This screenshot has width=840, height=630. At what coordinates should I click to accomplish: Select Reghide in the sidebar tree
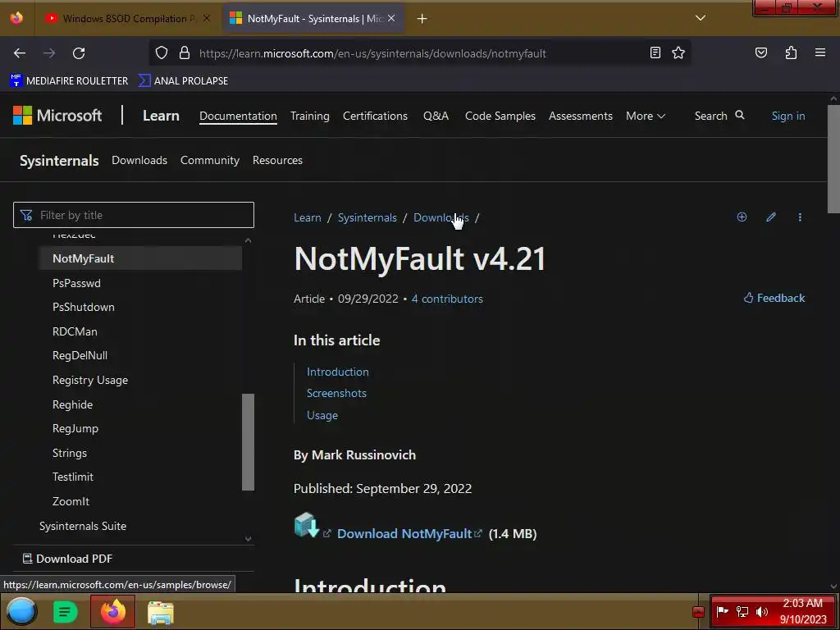[72, 404]
